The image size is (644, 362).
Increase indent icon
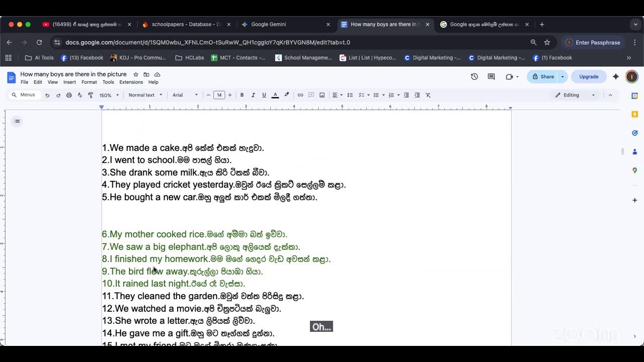pos(417,95)
